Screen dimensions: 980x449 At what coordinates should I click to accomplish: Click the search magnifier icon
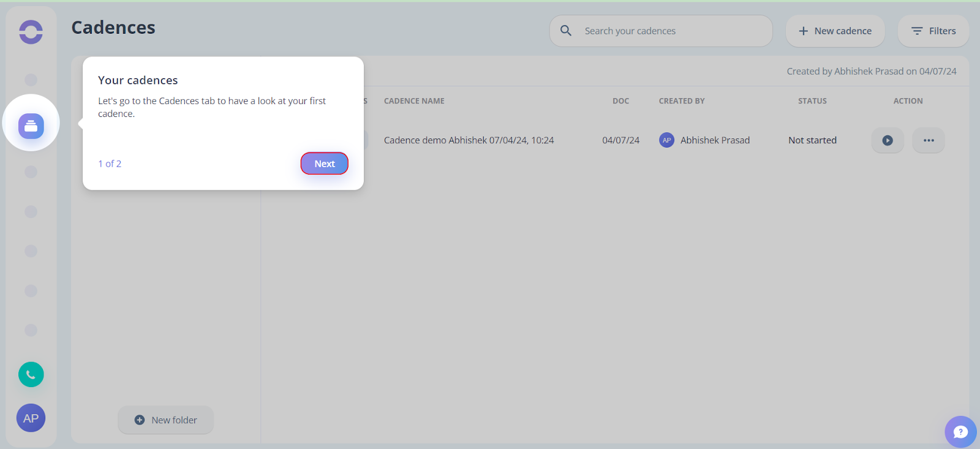click(566, 31)
